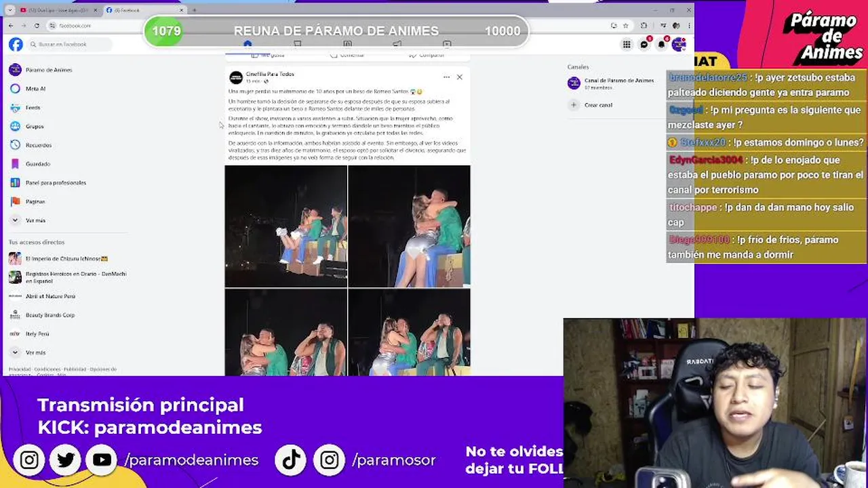Open the shortcut Itely Perú
The image size is (868, 488).
(29, 334)
